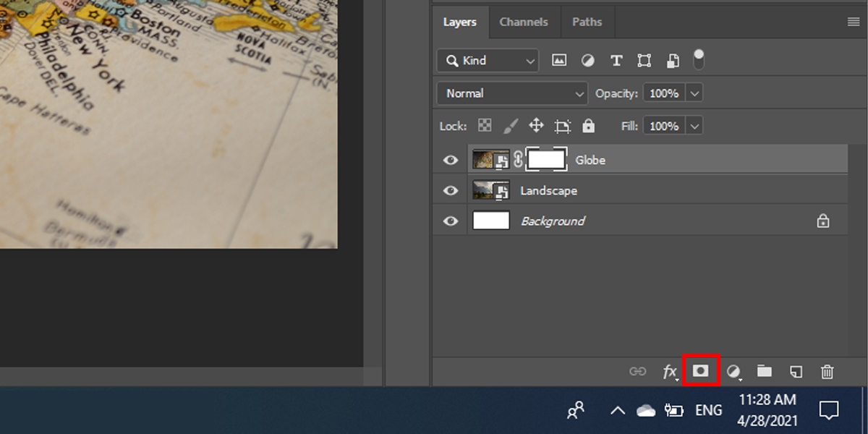This screenshot has height=434, width=868.
Task: Open the Kind filter dropdown
Action: pos(488,61)
